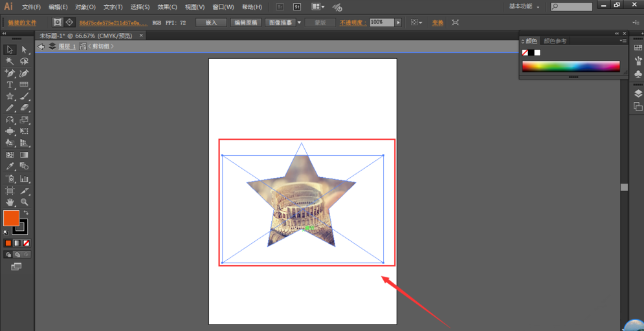Viewport: 644px width, 331px height.
Task: Select the Zoom magnifier tool
Action: coord(24,202)
